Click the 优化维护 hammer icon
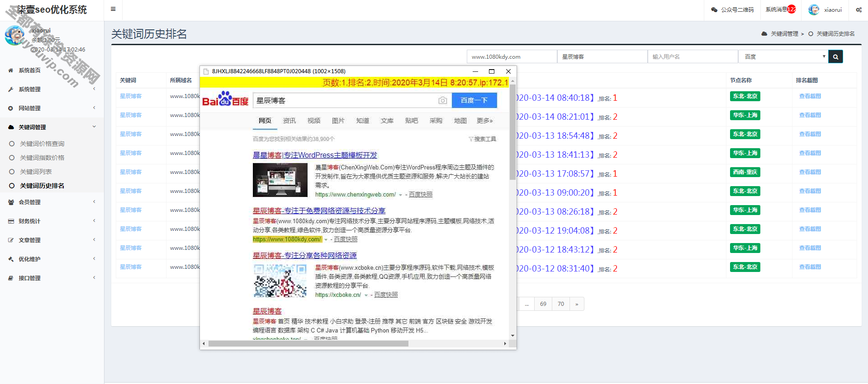This screenshot has height=384, width=868. point(10,259)
